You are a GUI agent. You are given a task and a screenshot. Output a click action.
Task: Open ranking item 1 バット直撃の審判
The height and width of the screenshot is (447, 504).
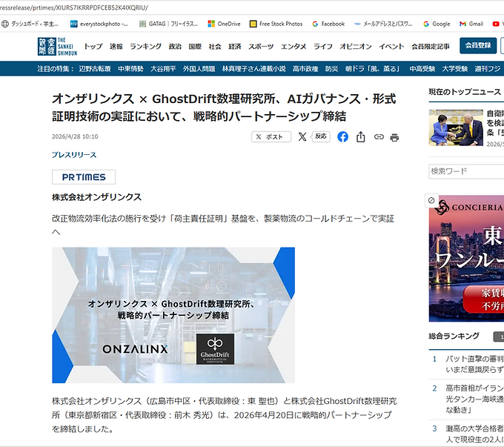click(474, 364)
